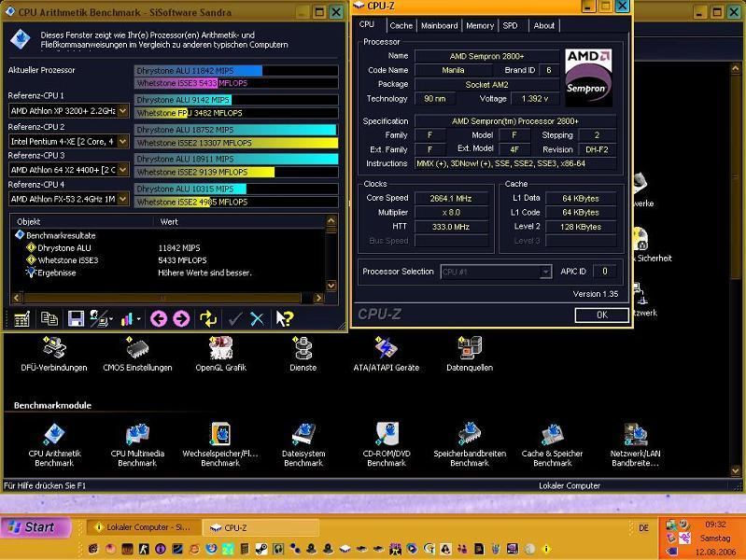The height and width of the screenshot is (560, 746).
Task: Open the dropdown arrow beside the chart icon
Action: pyautogui.click(x=139, y=319)
